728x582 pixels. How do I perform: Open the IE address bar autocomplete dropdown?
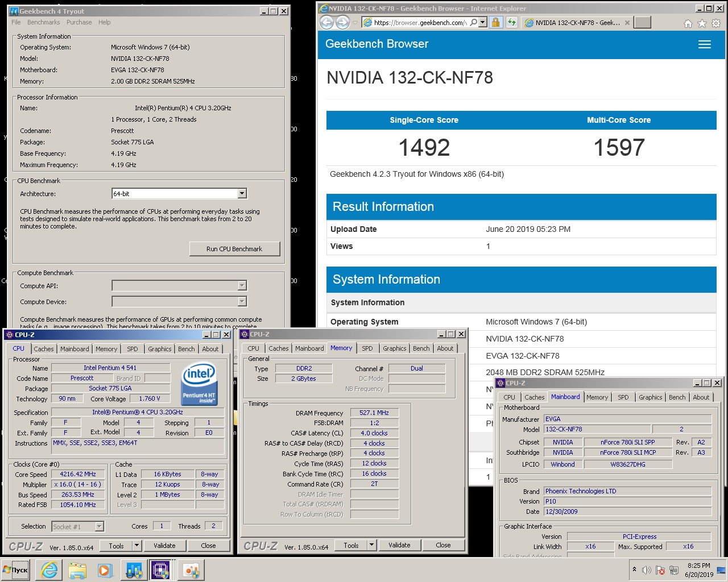(x=482, y=22)
